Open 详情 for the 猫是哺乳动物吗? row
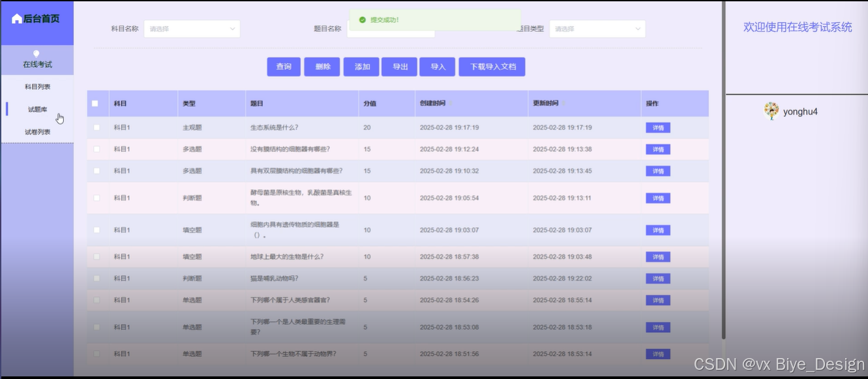The image size is (868, 379). 657,279
